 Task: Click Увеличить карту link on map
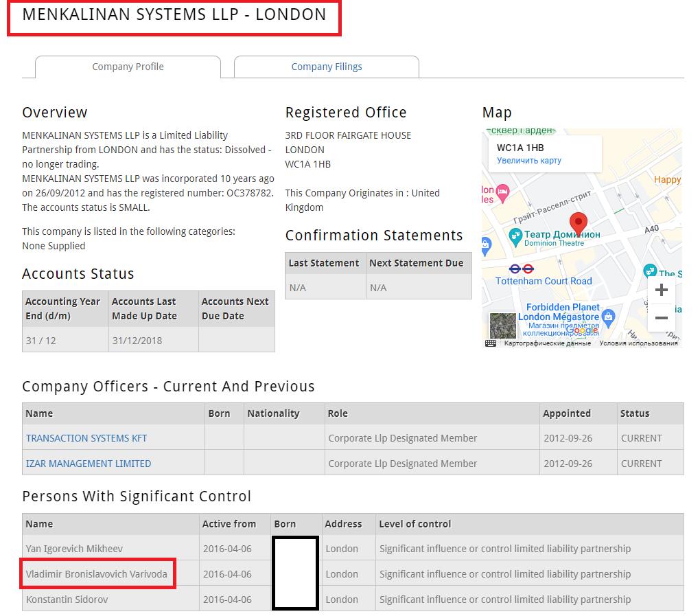click(x=529, y=161)
